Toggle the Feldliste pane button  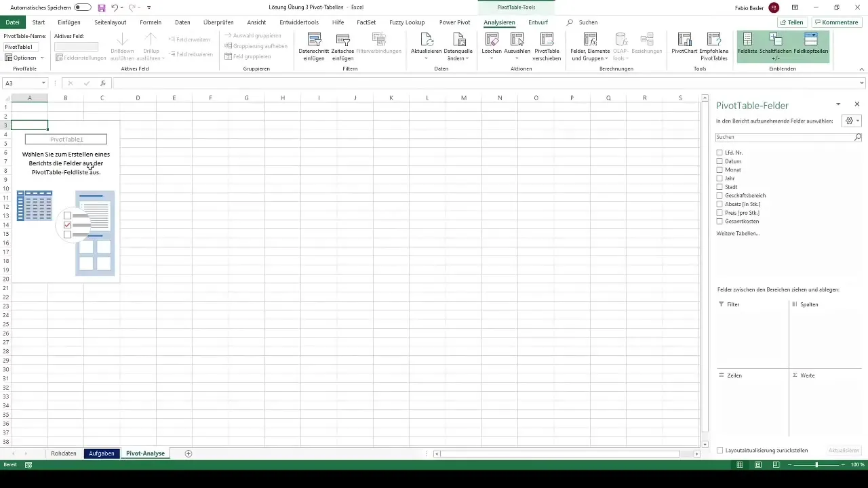coord(747,45)
